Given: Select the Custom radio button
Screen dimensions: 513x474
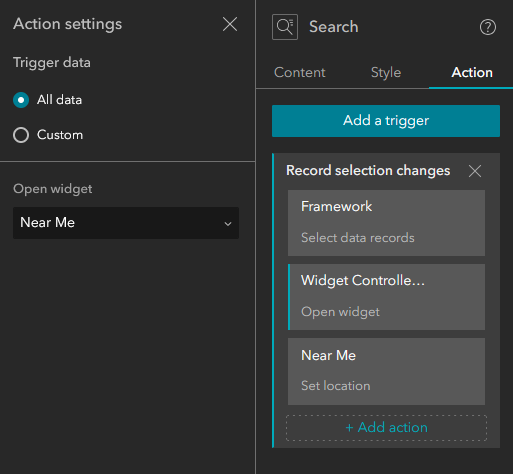Looking at the screenshot, I should pos(21,135).
